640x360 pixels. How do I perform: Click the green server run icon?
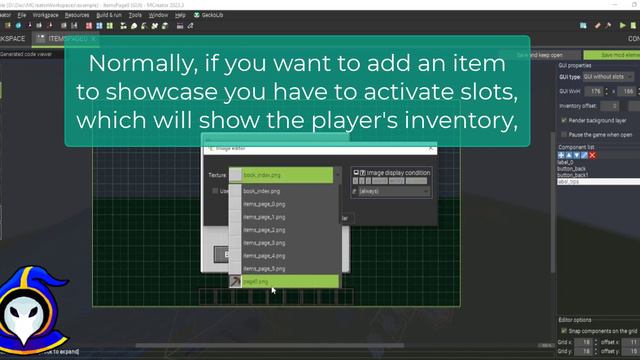coord(633,25)
